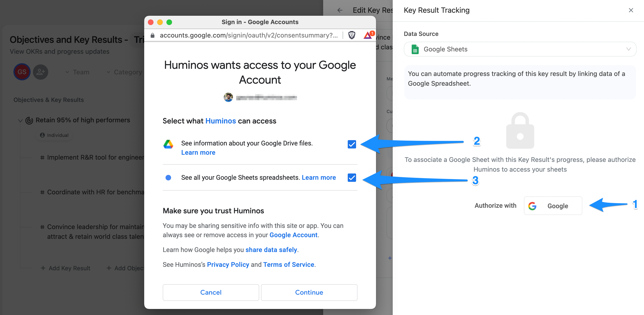Image resolution: width=644 pixels, height=315 pixels.
Task: Open Huminos's Privacy Policy link
Action: (x=228, y=265)
